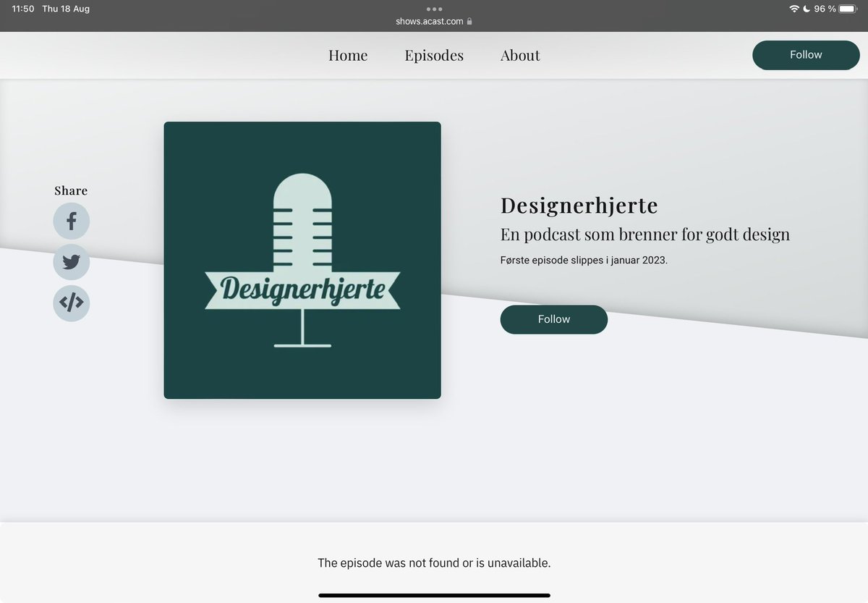Share the show on Facebook
This screenshot has height=603, width=868.
tap(71, 221)
